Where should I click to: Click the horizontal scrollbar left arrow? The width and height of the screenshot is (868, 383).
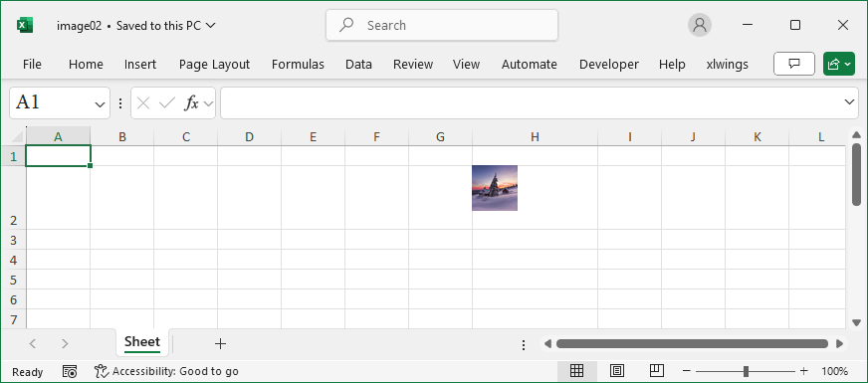(547, 343)
